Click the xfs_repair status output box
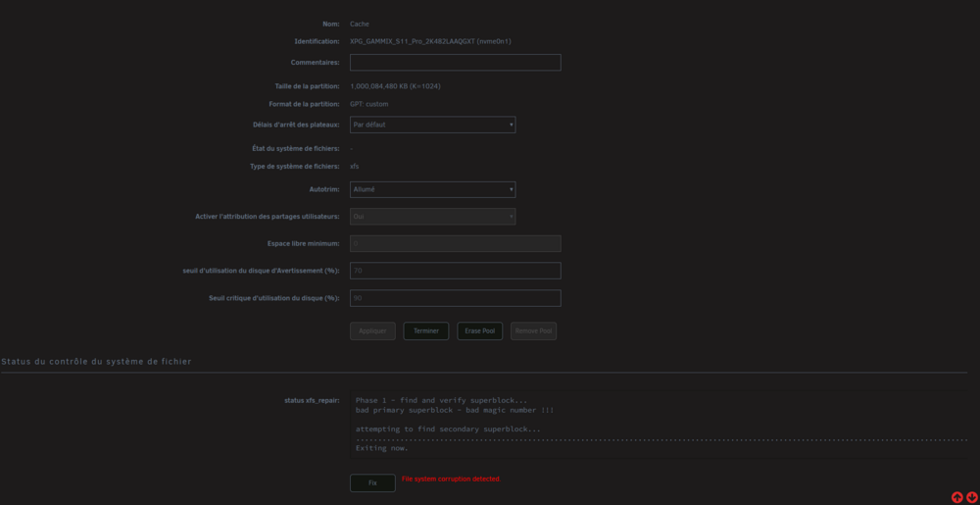This screenshot has width=980, height=505. 659,425
